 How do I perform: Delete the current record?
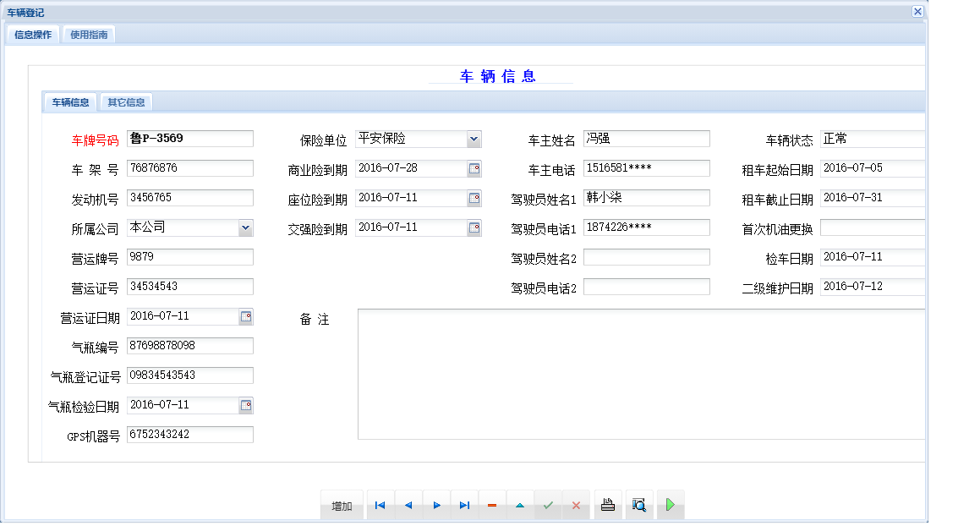492,505
